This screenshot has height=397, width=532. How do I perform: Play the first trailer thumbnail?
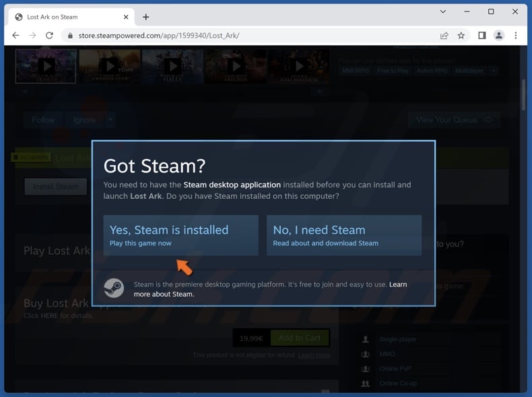click(46, 66)
